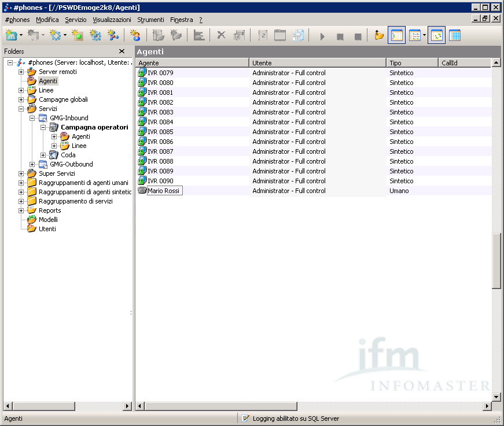This screenshot has height=426, width=504.
Task: Collapse the Servizi node
Action: 21,109
